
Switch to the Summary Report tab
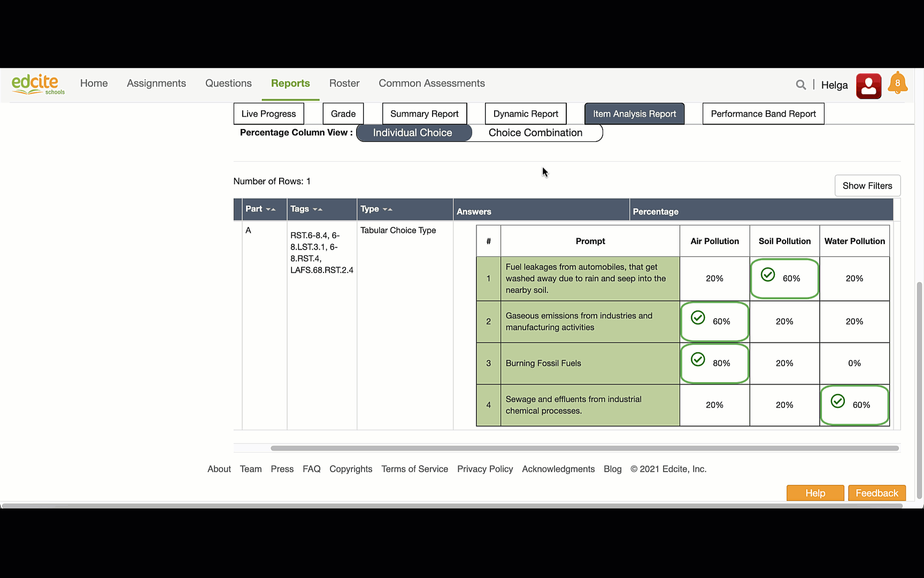[425, 114]
